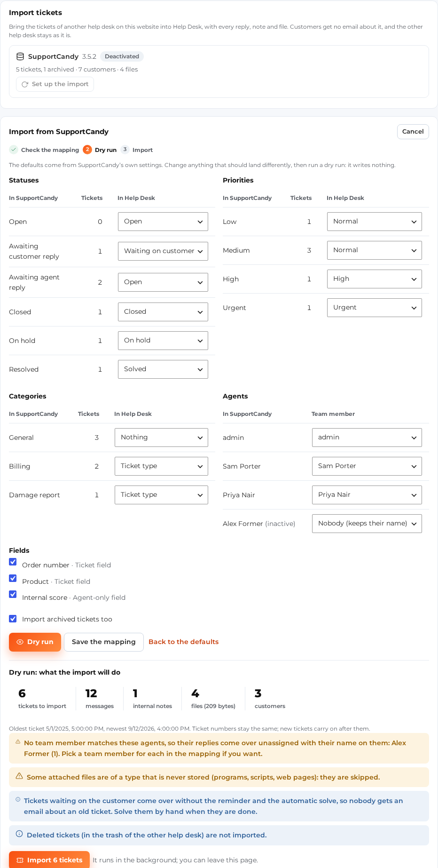Open the High priority mapping dropdown
This screenshot has width=438, height=868.
[374, 279]
